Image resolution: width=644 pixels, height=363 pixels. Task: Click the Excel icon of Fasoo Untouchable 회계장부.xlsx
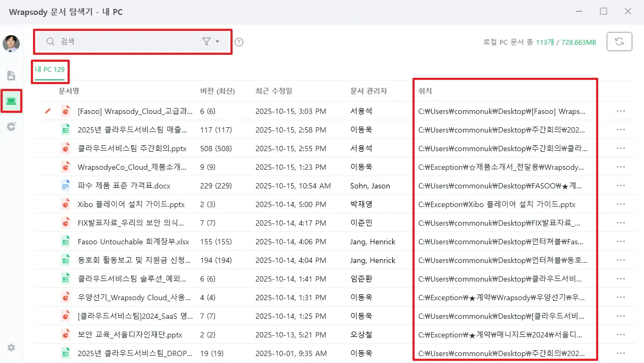[65, 242]
